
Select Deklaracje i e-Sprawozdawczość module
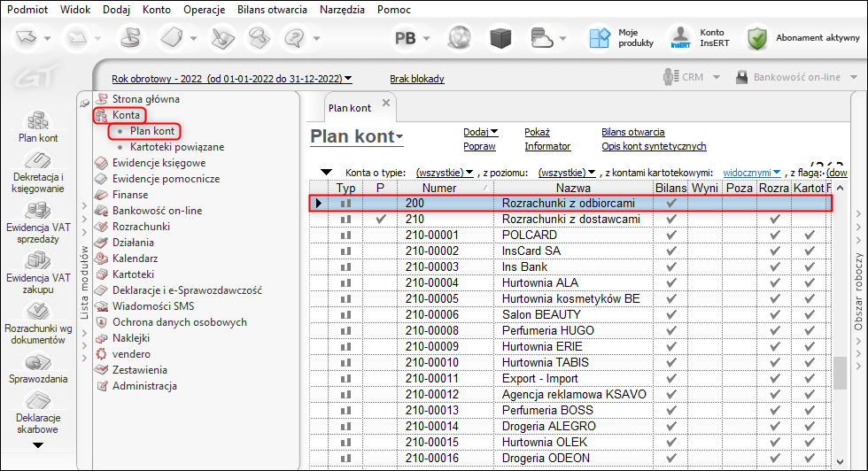coord(187,290)
